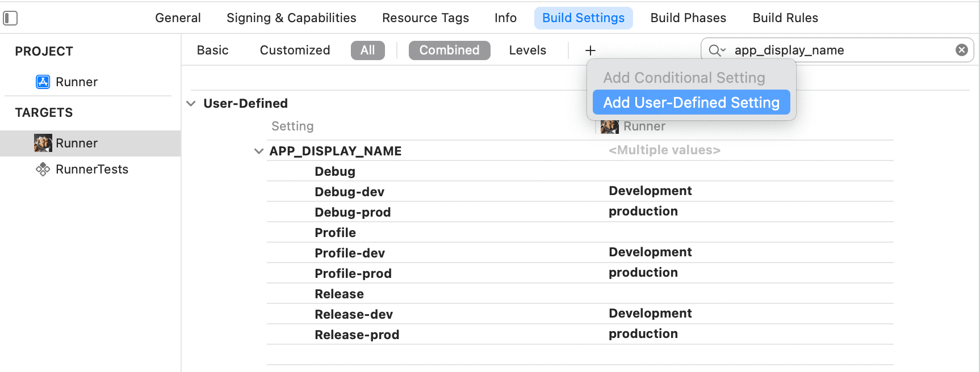Show Customized build settings

295,50
